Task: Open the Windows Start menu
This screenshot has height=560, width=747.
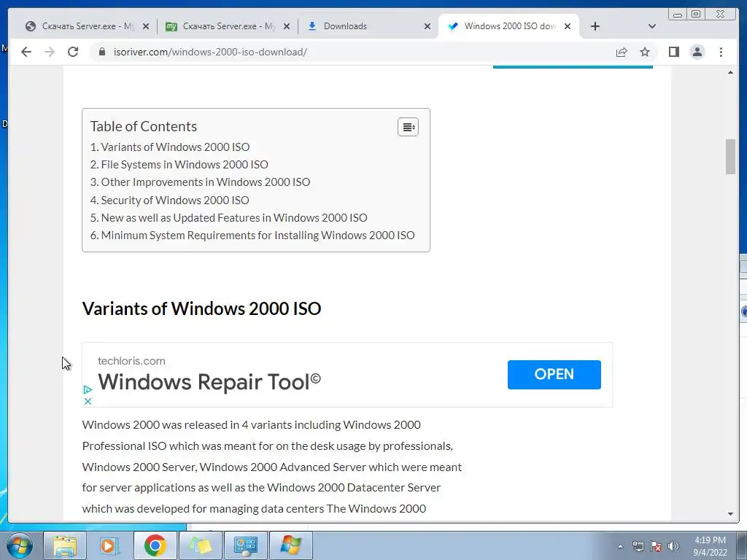Action: click(20, 545)
